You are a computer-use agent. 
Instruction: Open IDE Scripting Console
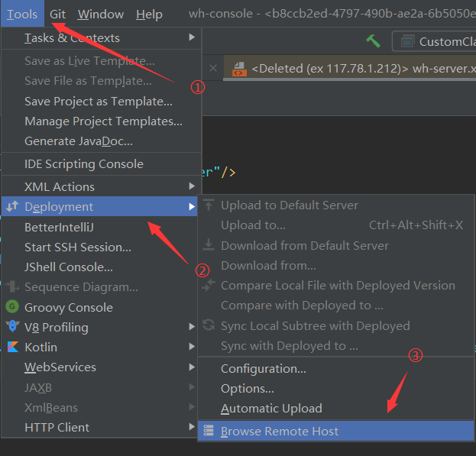tap(84, 163)
